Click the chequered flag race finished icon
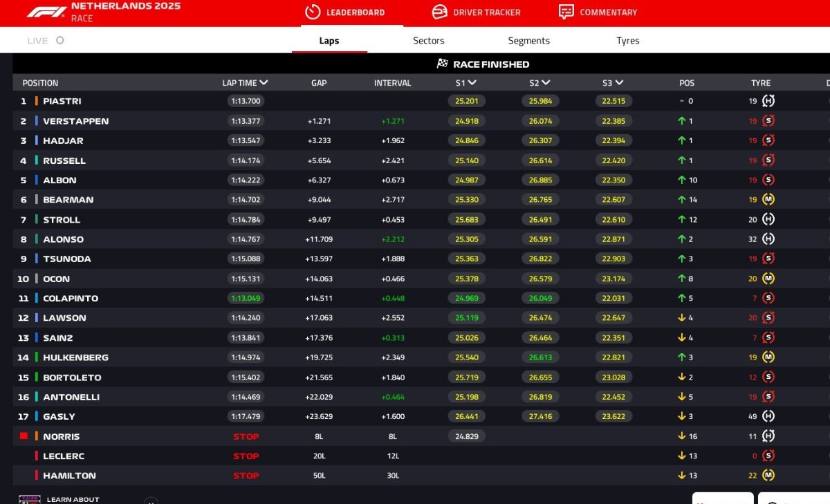830x504 pixels. [443, 64]
